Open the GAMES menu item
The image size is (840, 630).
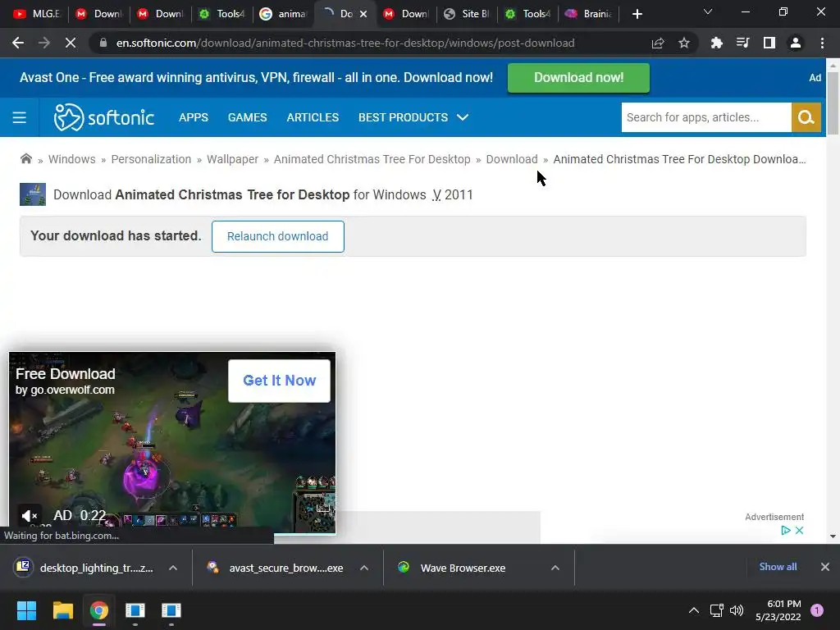(248, 117)
